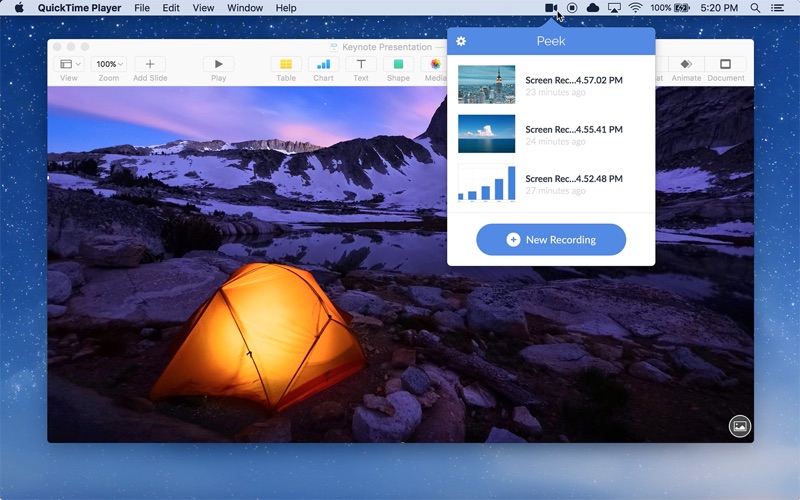Viewport: 800px width, 500px height.
Task: Click the city skyline recording thumbnail
Action: [x=486, y=85]
